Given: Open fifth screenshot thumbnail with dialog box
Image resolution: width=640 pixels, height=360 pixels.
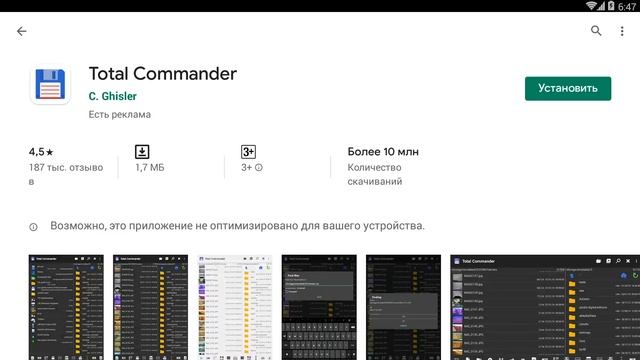Looking at the screenshot, I should pyautogui.click(x=403, y=307).
